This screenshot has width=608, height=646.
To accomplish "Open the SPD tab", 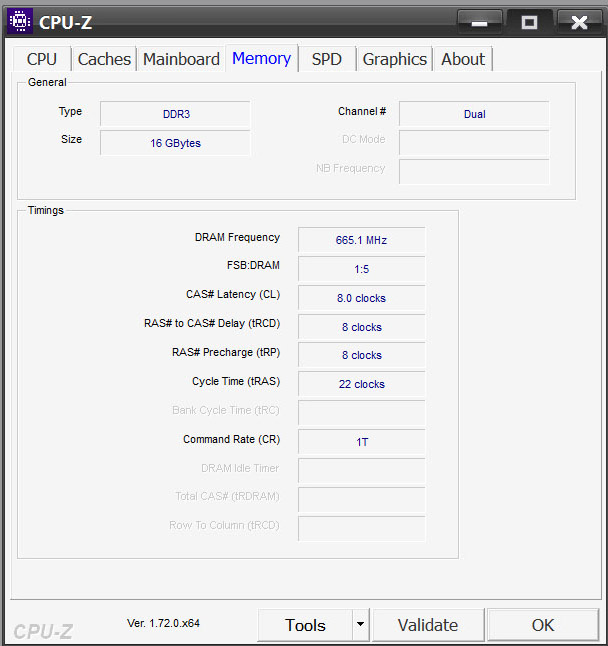I will pyautogui.click(x=327, y=59).
